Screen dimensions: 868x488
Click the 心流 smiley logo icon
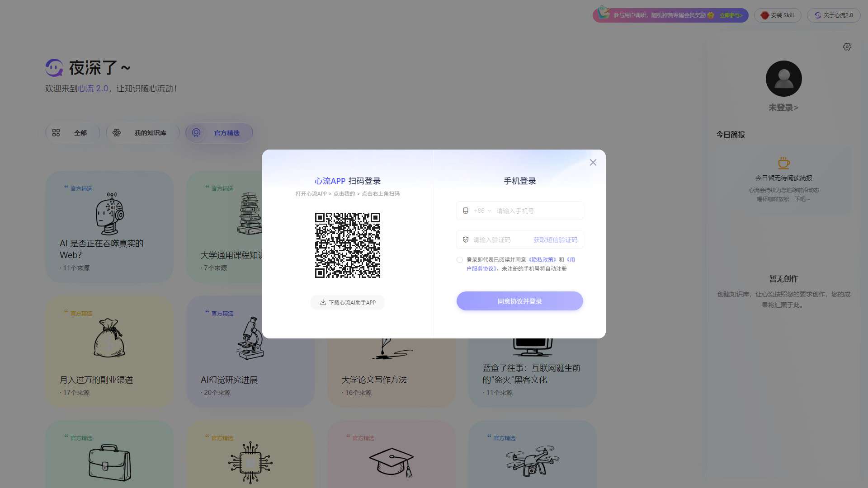pos(54,68)
